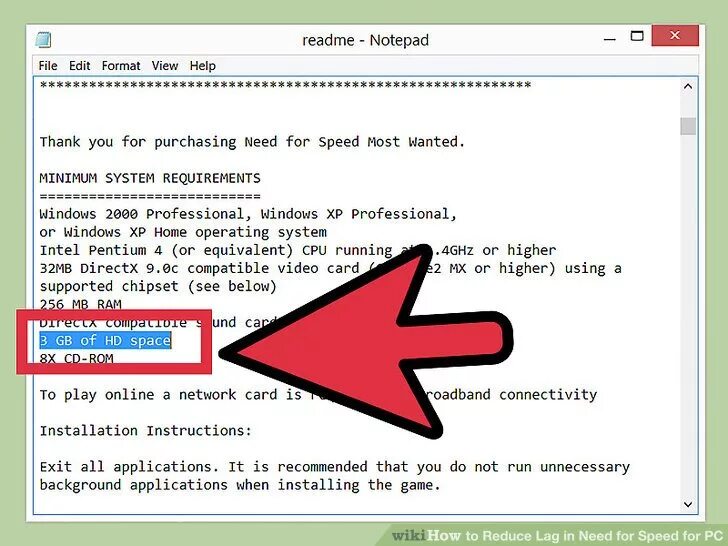Click the 'readme - Notepad' window title
This screenshot has width=728, height=546.
pos(365,40)
